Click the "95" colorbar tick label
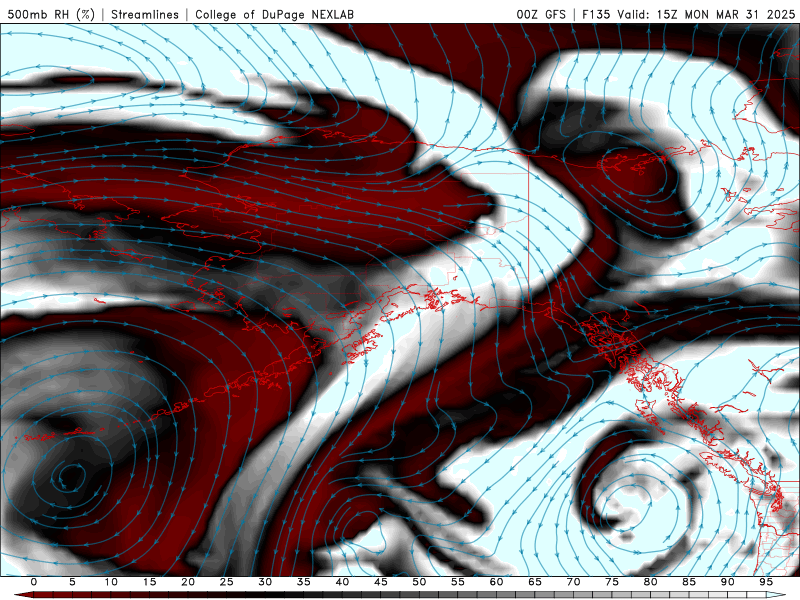 (x=766, y=582)
